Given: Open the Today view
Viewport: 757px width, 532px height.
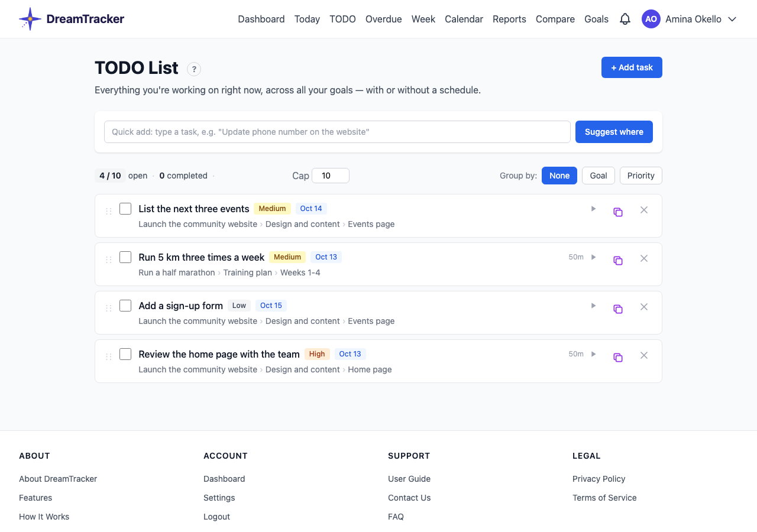Looking at the screenshot, I should click(307, 19).
